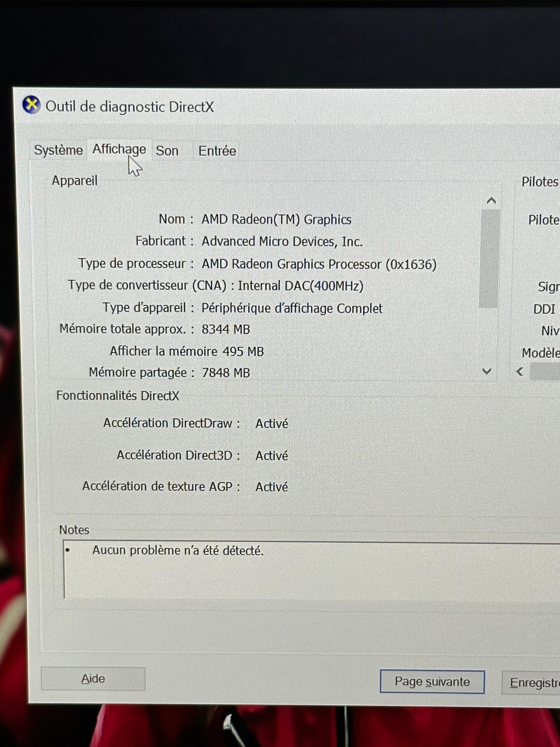Click the Enregistrer button
560x747 pixels.
[x=531, y=683]
